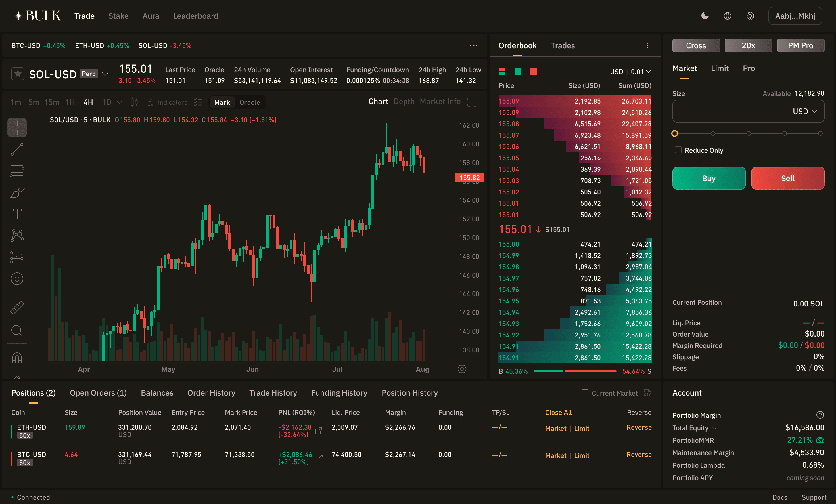Export positions as CSV
Screen dimensions: 836x504
pyautogui.click(x=647, y=393)
